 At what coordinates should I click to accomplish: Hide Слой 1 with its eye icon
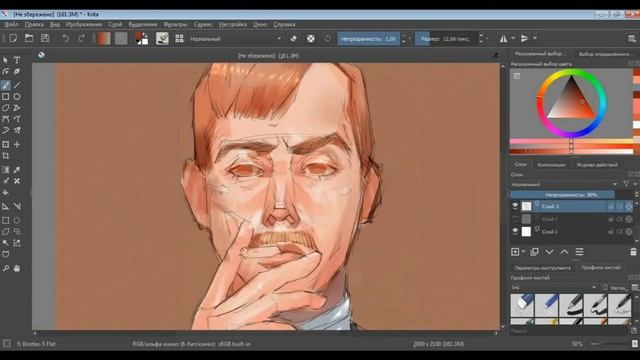(x=515, y=231)
